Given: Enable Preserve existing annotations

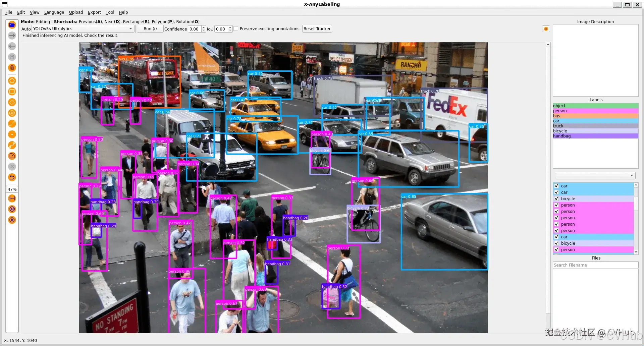Looking at the screenshot, I should click(236, 28).
